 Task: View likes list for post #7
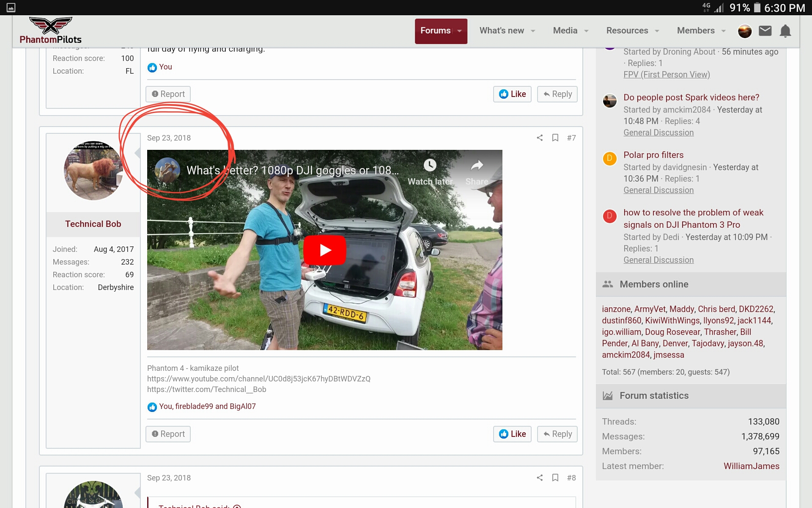tap(207, 406)
